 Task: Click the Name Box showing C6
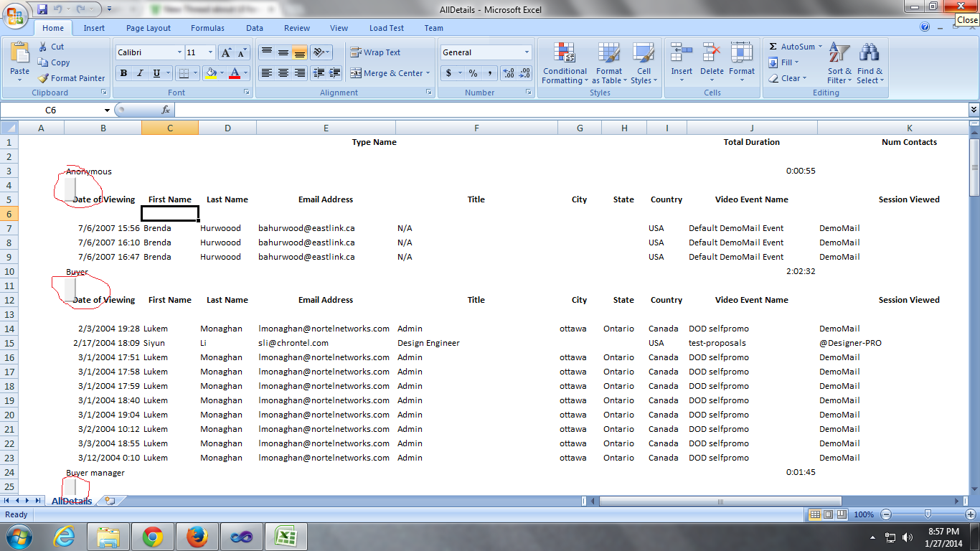pyautogui.click(x=52, y=110)
